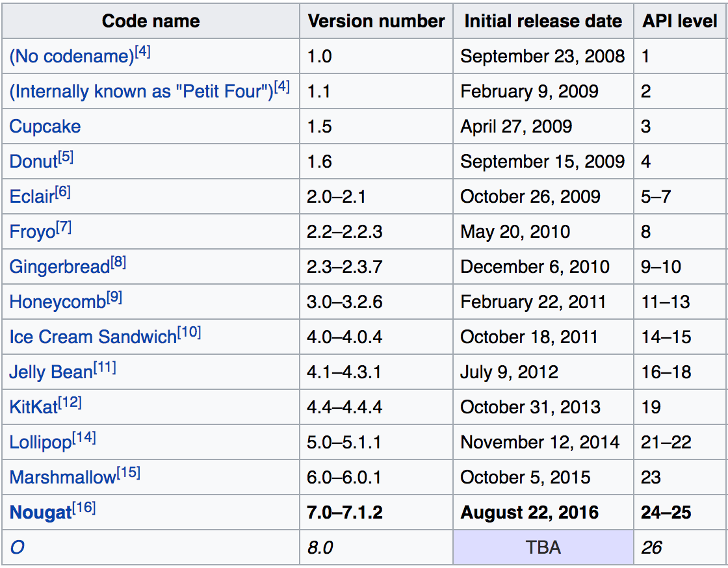Click the API level column header
Screen dimensions: 728x568
click(x=680, y=21)
